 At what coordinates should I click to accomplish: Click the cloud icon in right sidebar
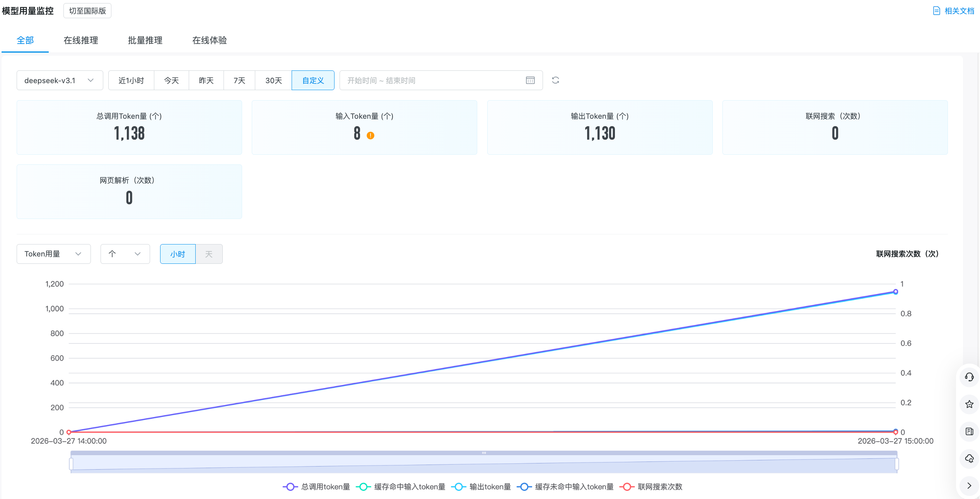click(x=969, y=458)
